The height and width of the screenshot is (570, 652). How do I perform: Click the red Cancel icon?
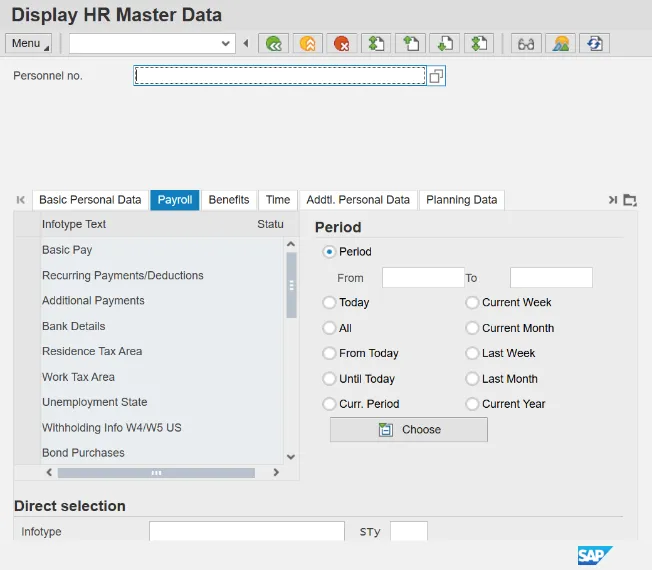tap(341, 43)
